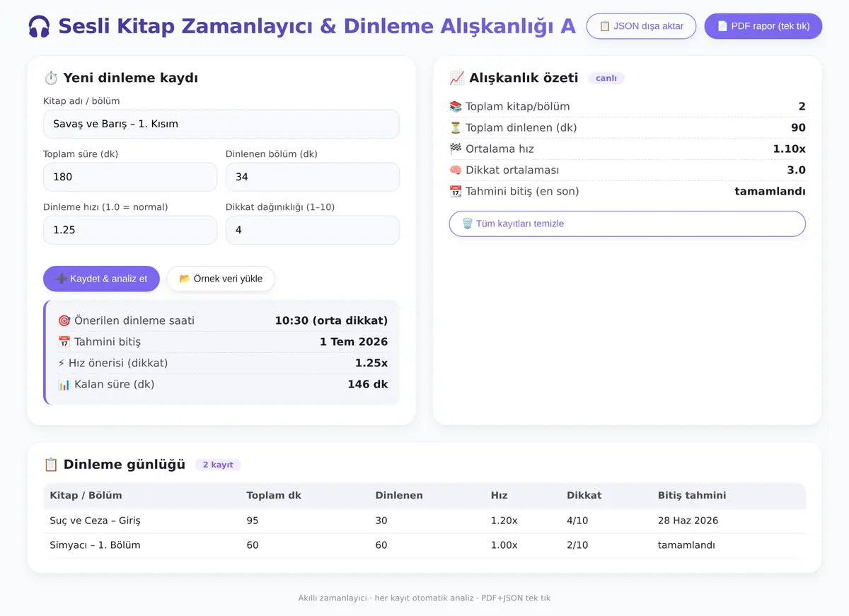Click Kaydet & analiz et button
This screenshot has width=849, height=616.
tap(101, 279)
